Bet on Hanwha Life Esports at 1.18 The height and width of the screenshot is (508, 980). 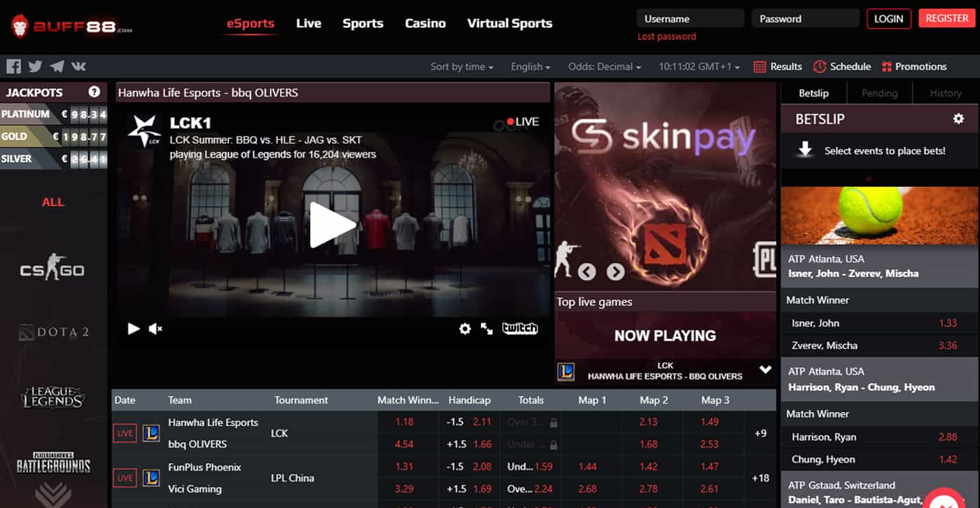[405, 422]
